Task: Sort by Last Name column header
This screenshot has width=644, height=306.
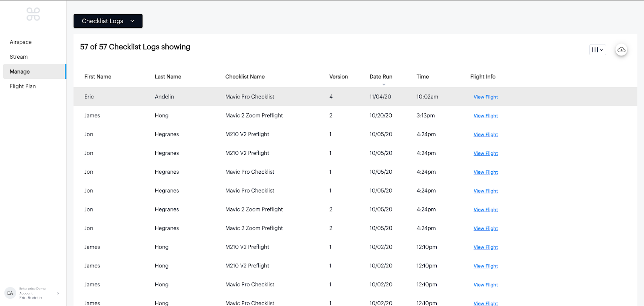Action: point(168,76)
